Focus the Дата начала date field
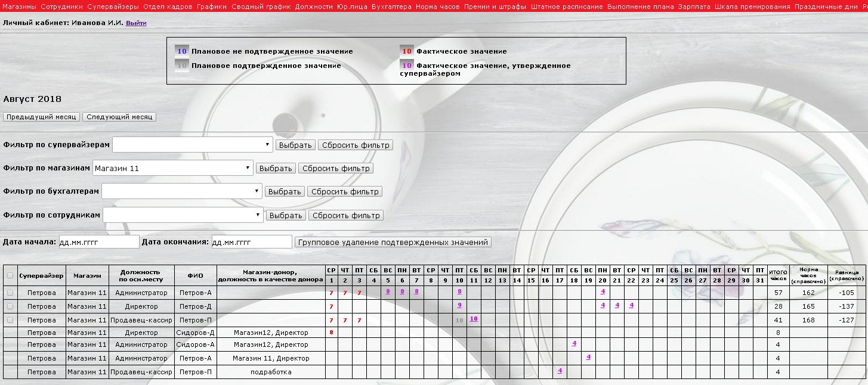Screen dimensions: 868x385 tap(99, 242)
